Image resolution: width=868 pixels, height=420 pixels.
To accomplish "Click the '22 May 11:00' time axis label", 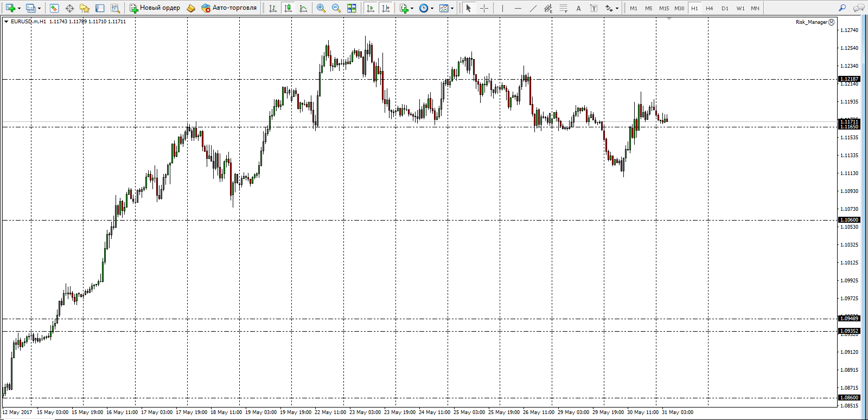I will tap(330, 412).
